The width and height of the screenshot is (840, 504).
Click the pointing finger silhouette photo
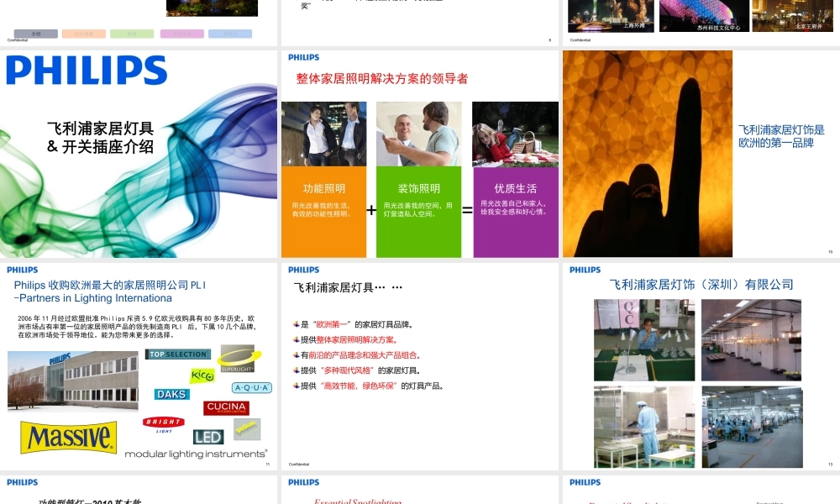(648, 154)
